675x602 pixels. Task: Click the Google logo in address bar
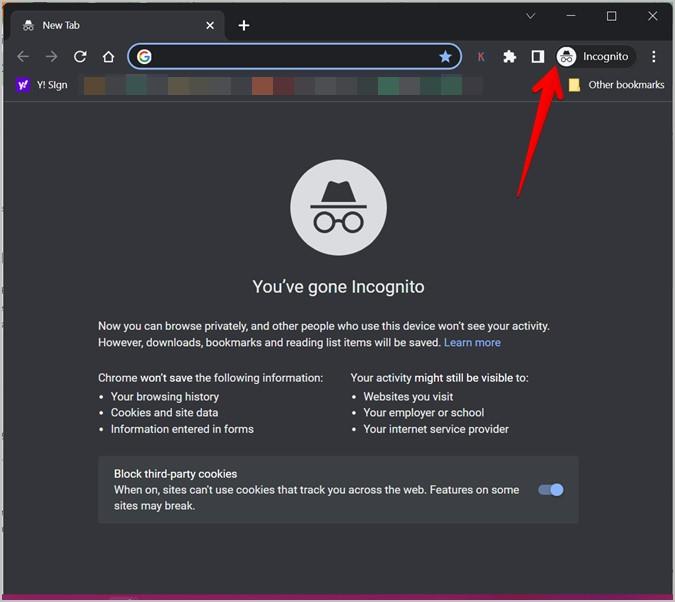click(144, 56)
